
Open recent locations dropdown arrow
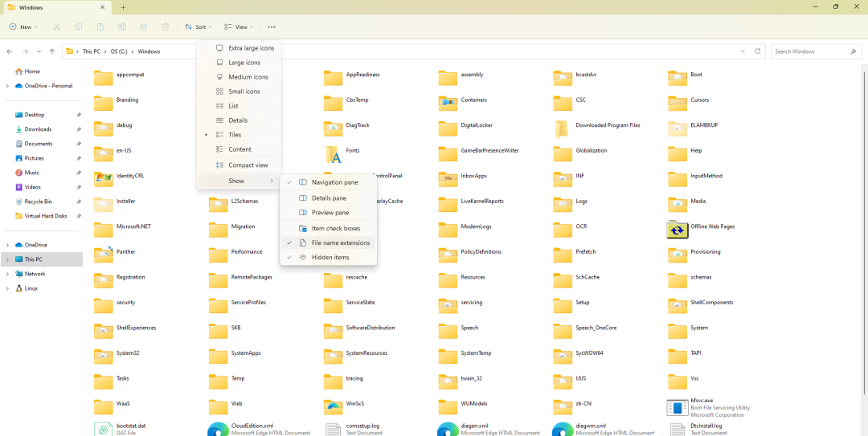pyautogui.click(x=39, y=51)
